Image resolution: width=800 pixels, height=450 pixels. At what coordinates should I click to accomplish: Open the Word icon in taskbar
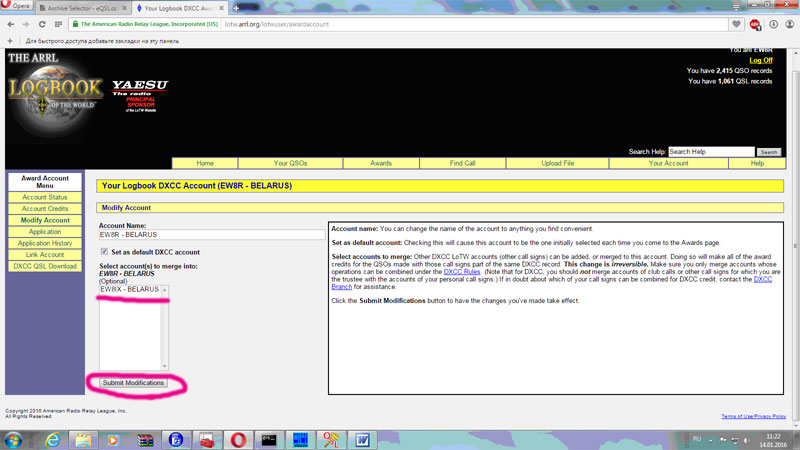click(x=362, y=440)
